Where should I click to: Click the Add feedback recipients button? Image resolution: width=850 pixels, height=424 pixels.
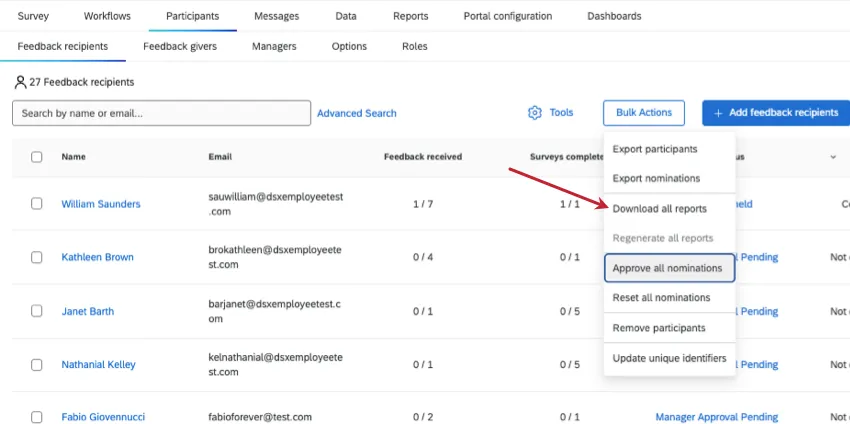click(776, 113)
